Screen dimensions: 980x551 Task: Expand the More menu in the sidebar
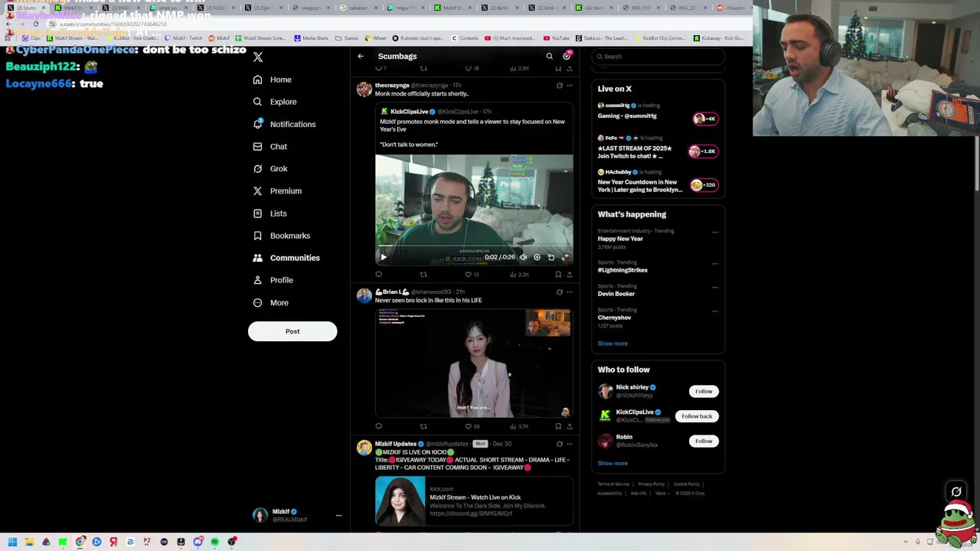coord(270,302)
